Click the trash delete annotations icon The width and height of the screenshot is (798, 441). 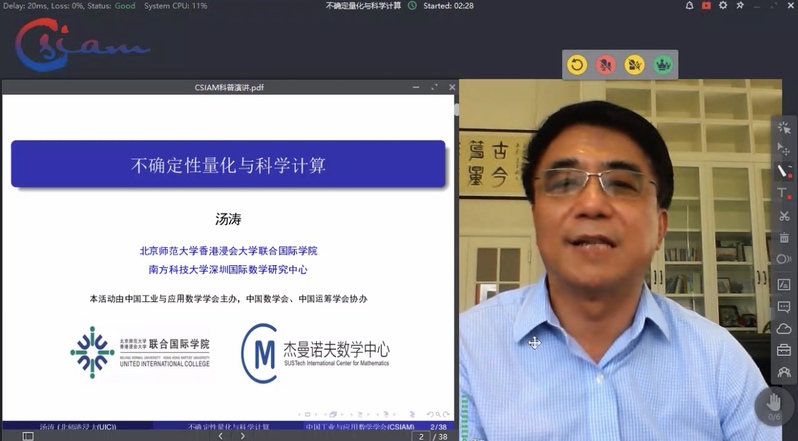click(784, 238)
